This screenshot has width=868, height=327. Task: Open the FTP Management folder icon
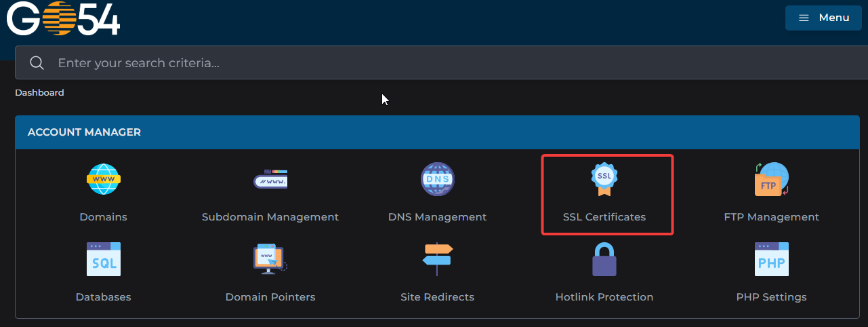(771, 180)
